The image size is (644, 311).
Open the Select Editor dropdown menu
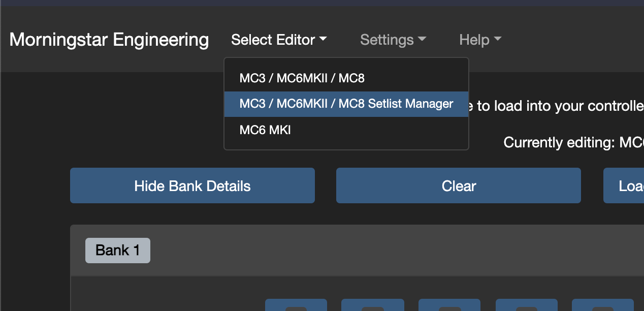click(x=279, y=40)
